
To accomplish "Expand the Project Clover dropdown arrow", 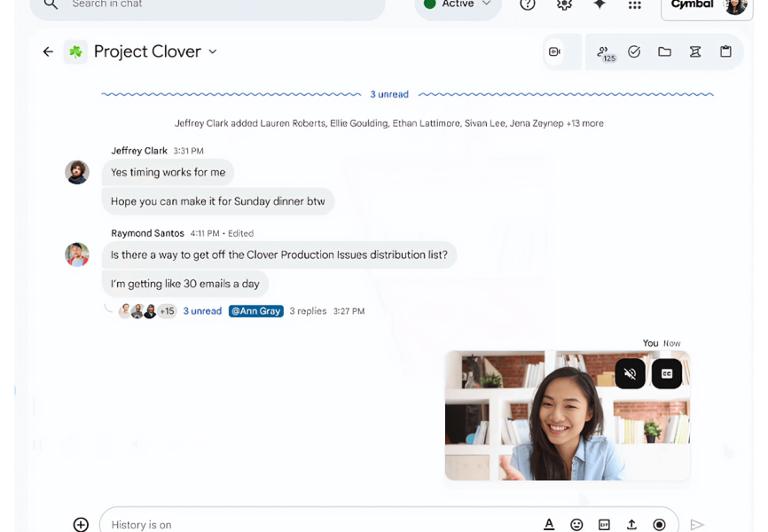I will 213,51.
